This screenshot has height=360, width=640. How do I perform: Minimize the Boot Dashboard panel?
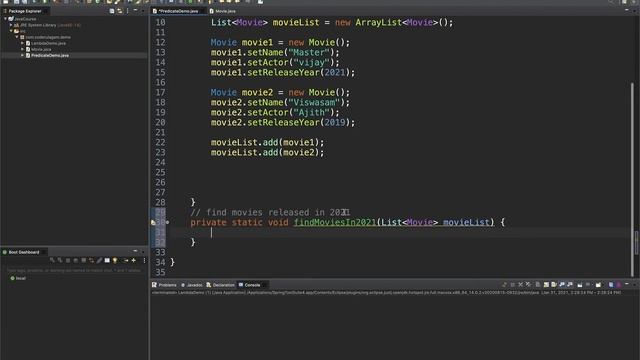click(136, 251)
